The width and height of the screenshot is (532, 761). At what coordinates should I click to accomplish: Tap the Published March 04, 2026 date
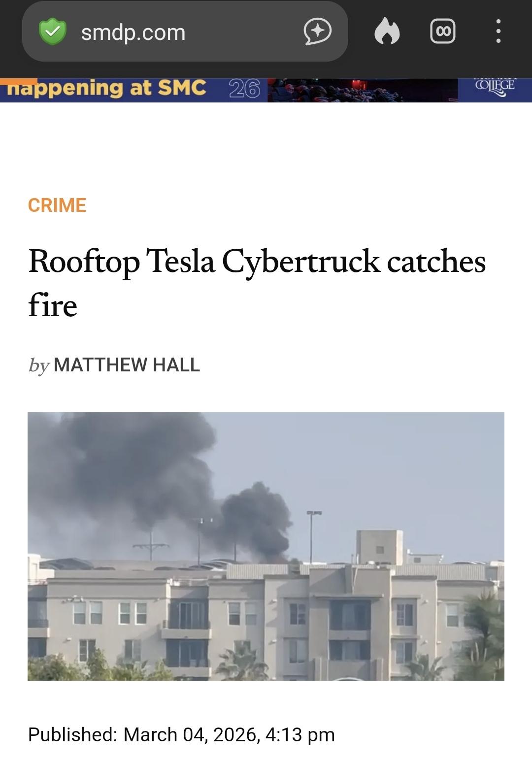(181, 734)
